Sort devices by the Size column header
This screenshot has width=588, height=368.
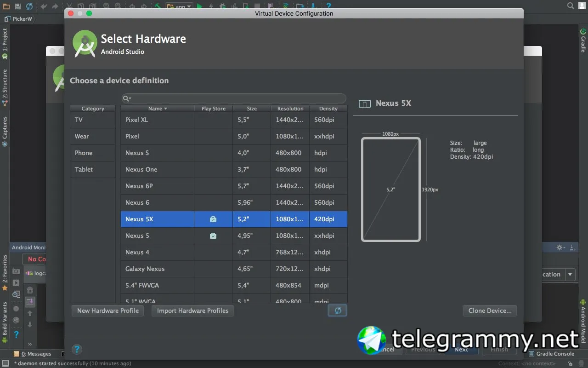pos(252,109)
